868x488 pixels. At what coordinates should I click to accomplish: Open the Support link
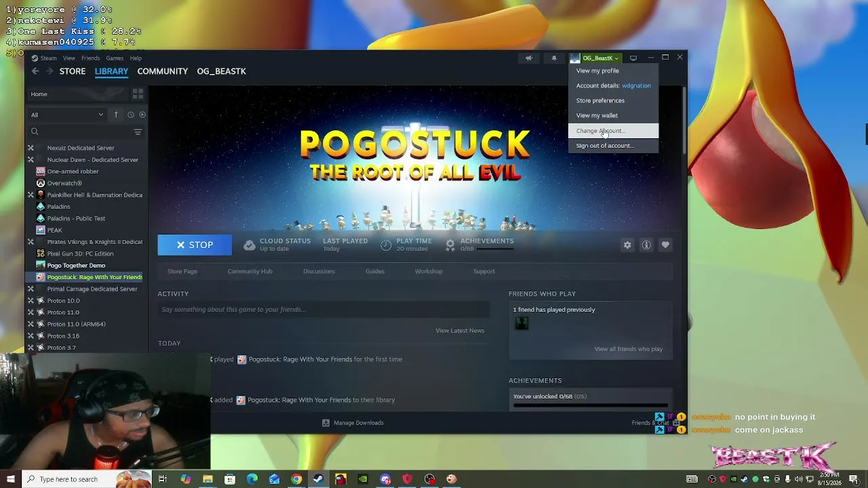click(484, 271)
